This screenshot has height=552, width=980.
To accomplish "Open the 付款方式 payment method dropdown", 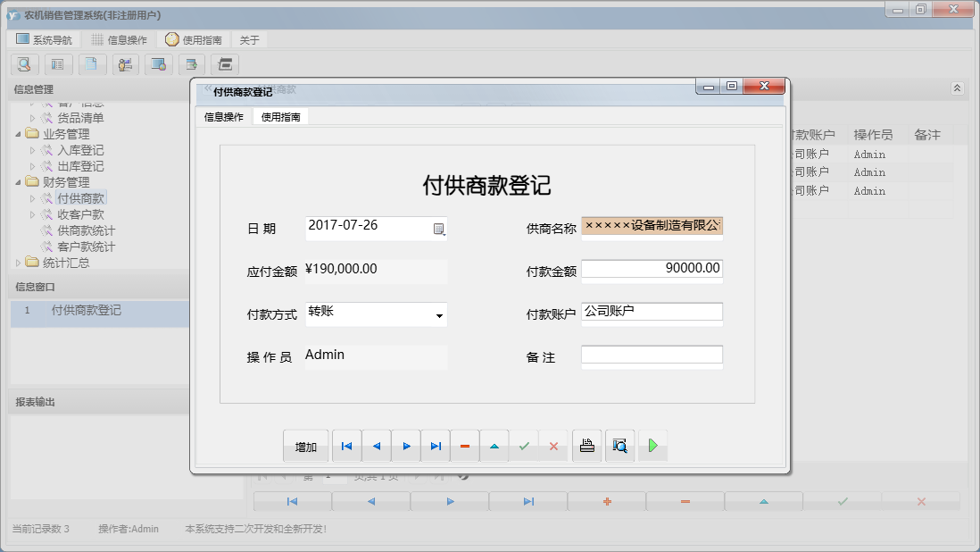I will click(x=440, y=314).
